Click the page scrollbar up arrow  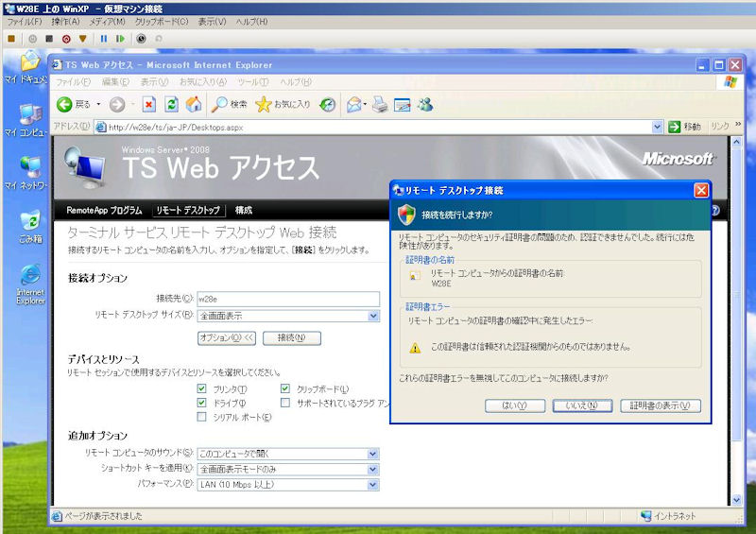tap(736, 143)
